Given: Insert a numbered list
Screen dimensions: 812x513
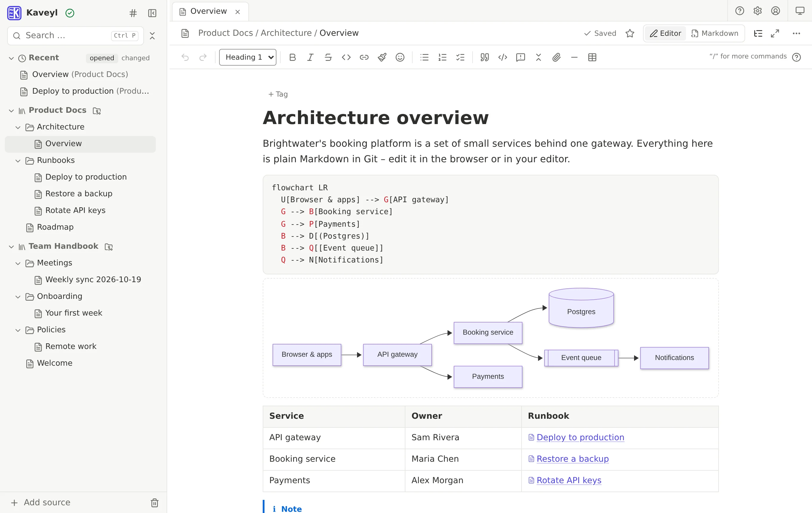Looking at the screenshot, I should tap(442, 57).
